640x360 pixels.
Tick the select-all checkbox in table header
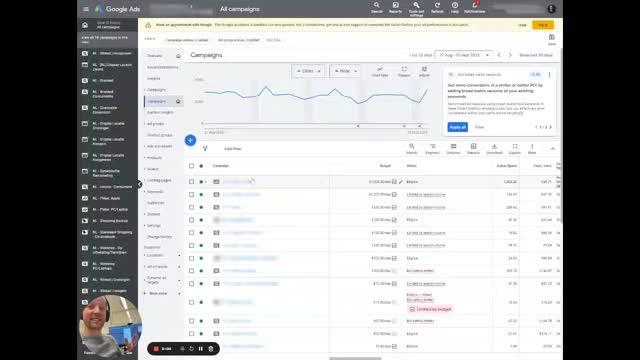191,166
